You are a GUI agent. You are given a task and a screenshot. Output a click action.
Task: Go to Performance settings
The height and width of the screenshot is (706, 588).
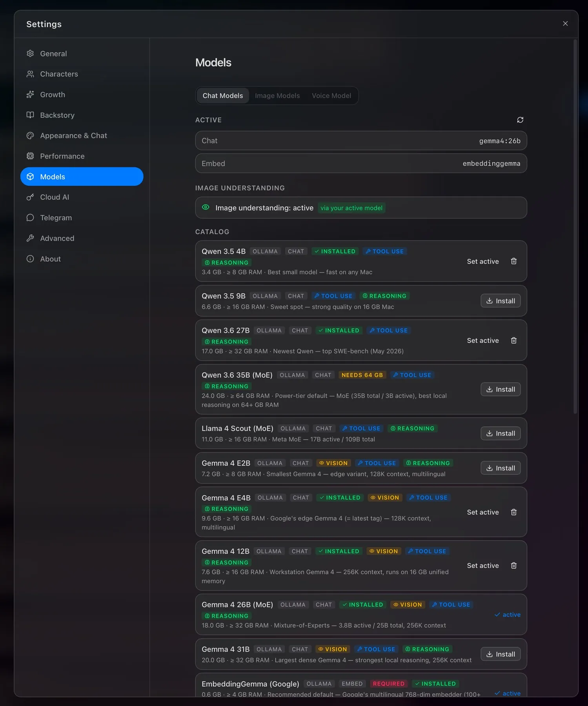[82, 156]
